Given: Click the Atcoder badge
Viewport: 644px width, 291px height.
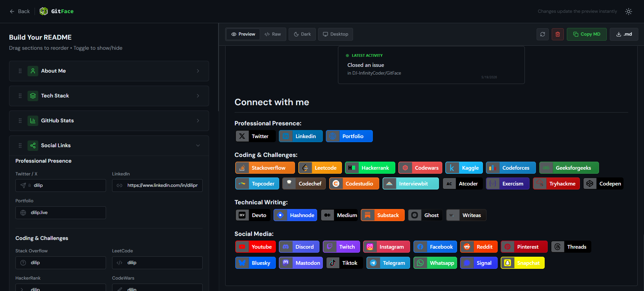Looking at the screenshot, I should (462, 183).
